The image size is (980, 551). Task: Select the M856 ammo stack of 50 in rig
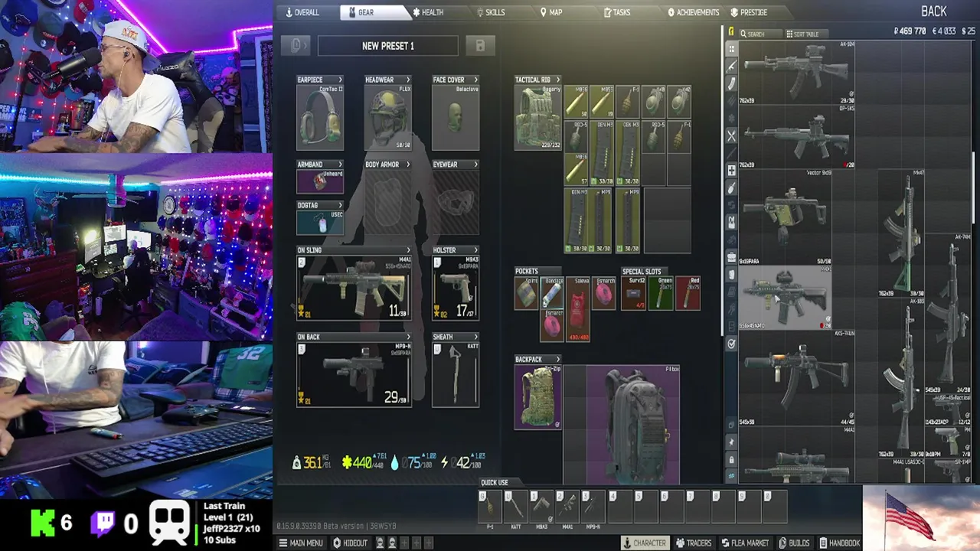[x=576, y=102]
